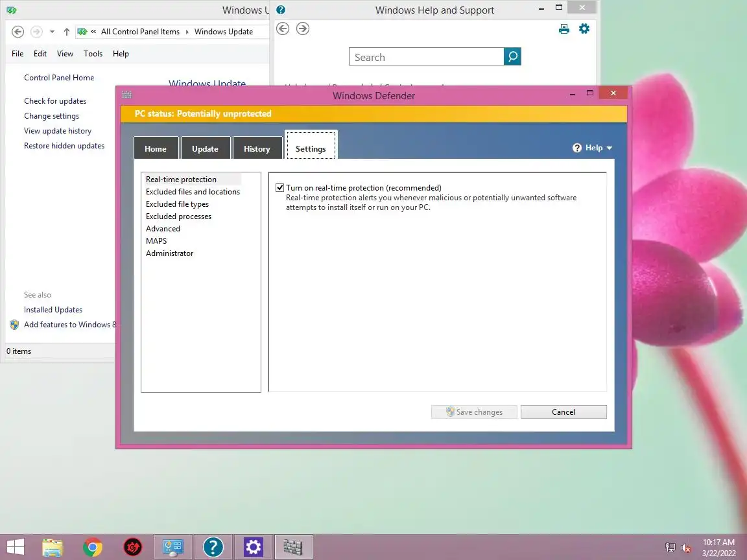The height and width of the screenshot is (560, 747).
Task: Open Help and Support options gear
Action: point(584,29)
